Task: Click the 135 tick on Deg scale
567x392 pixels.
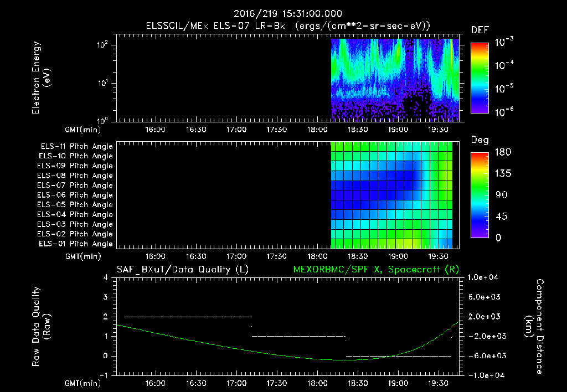Action: (x=503, y=173)
